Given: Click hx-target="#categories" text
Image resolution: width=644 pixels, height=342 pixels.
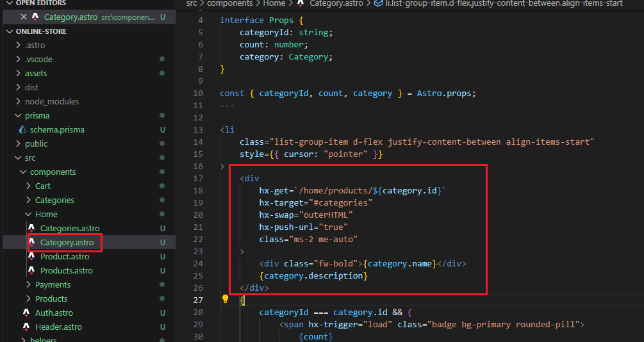Looking at the screenshot, I should click(316, 203).
